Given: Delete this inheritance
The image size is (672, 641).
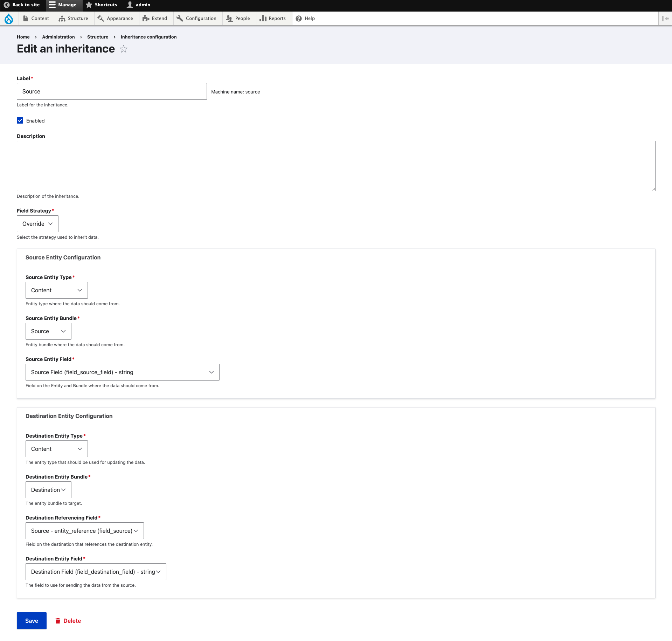Looking at the screenshot, I should [x=68, y=621].
